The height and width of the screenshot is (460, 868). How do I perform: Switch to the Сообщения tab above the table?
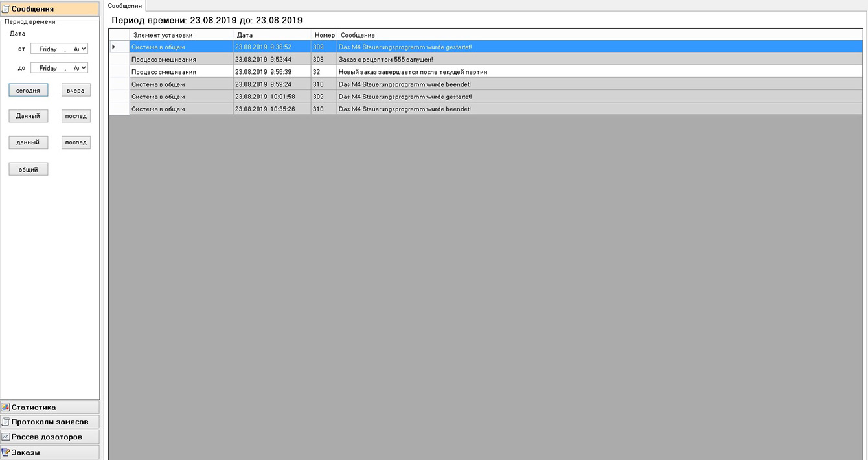(x=124, y=5)
